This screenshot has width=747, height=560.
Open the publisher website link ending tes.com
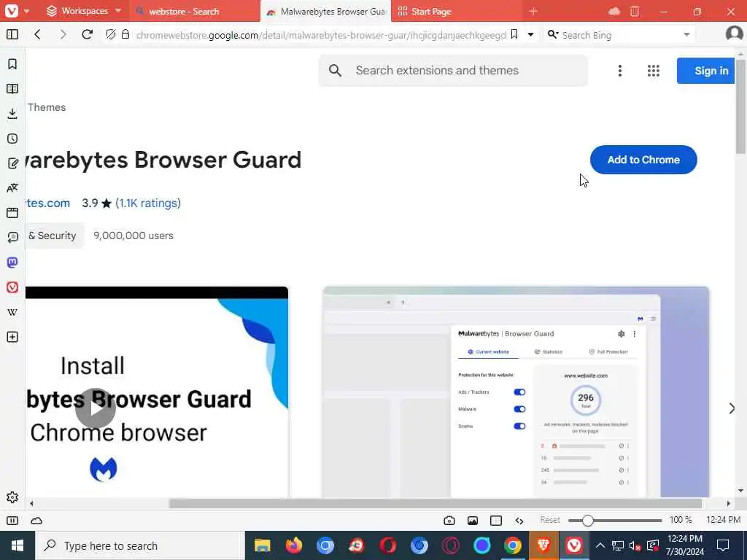(x=47, y=203)
